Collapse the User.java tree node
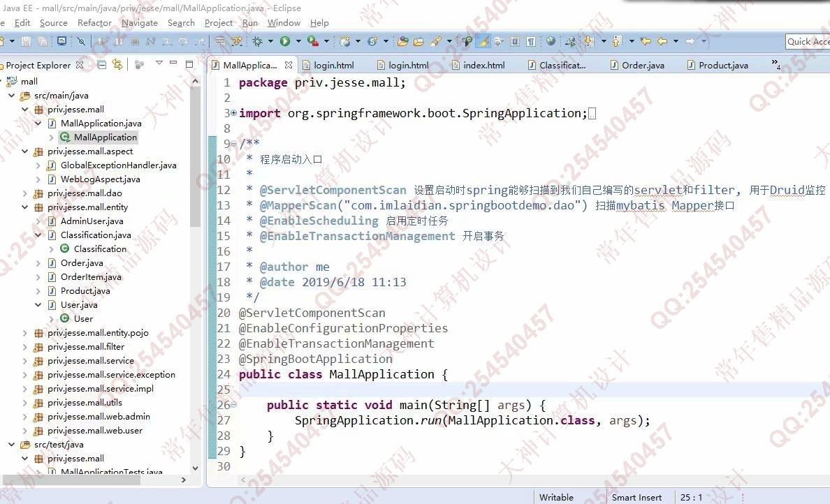 38,304
